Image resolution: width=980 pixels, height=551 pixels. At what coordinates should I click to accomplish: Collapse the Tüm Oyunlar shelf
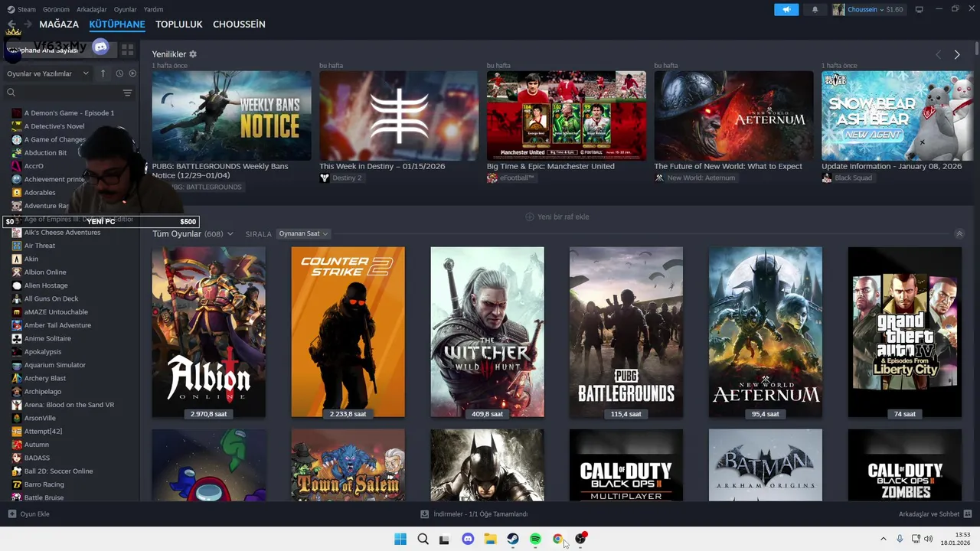point(959,233)
